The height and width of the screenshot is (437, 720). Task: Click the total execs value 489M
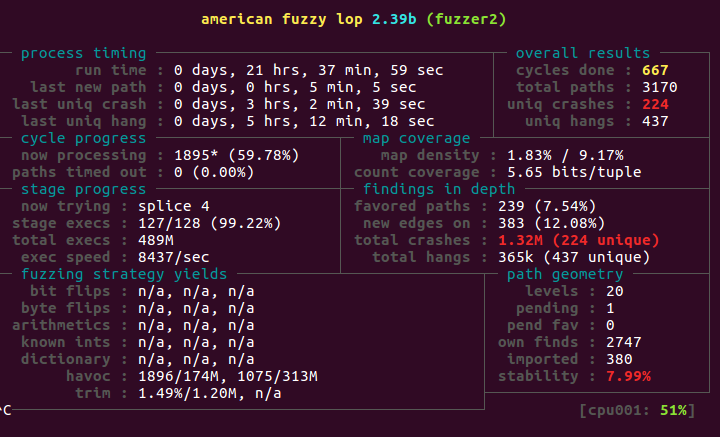156,240
